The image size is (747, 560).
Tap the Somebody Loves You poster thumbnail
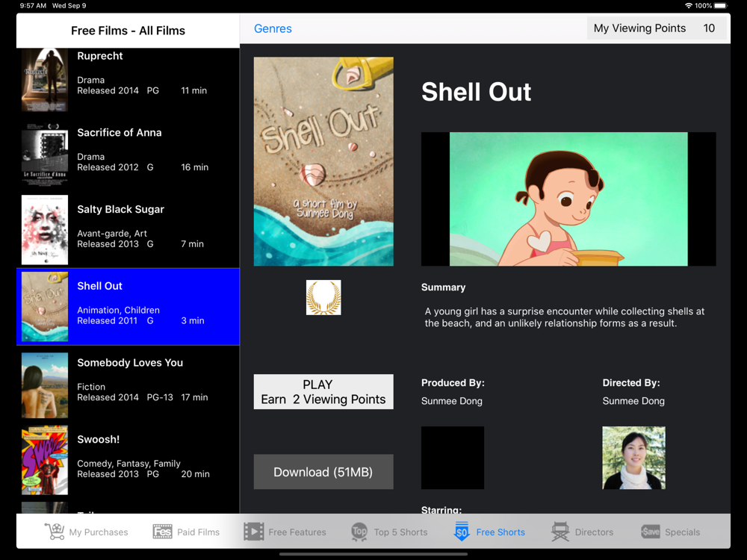click(45, 385)
